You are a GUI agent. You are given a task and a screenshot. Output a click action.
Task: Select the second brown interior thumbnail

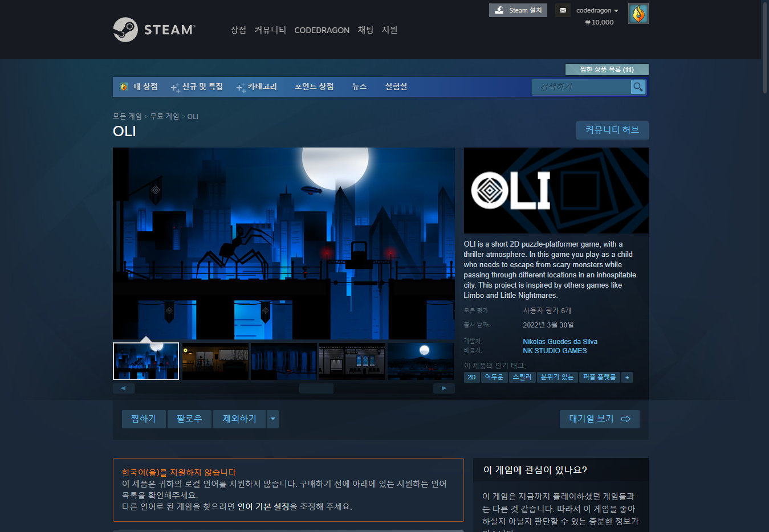[215, 361]
